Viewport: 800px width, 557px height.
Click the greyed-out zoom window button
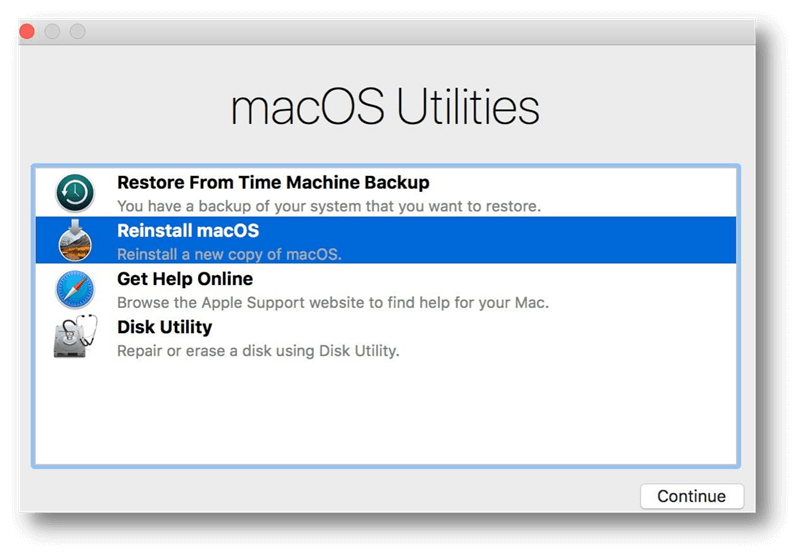coord(77,32)
